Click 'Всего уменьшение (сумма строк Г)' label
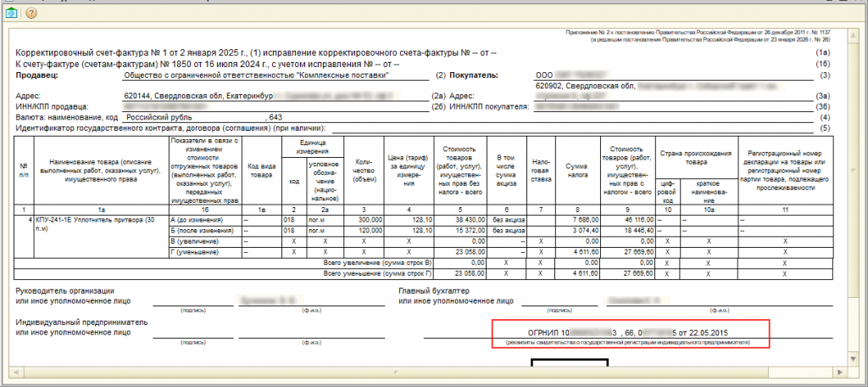The width and height of the screenshot is (868, 387). (379, 273)
